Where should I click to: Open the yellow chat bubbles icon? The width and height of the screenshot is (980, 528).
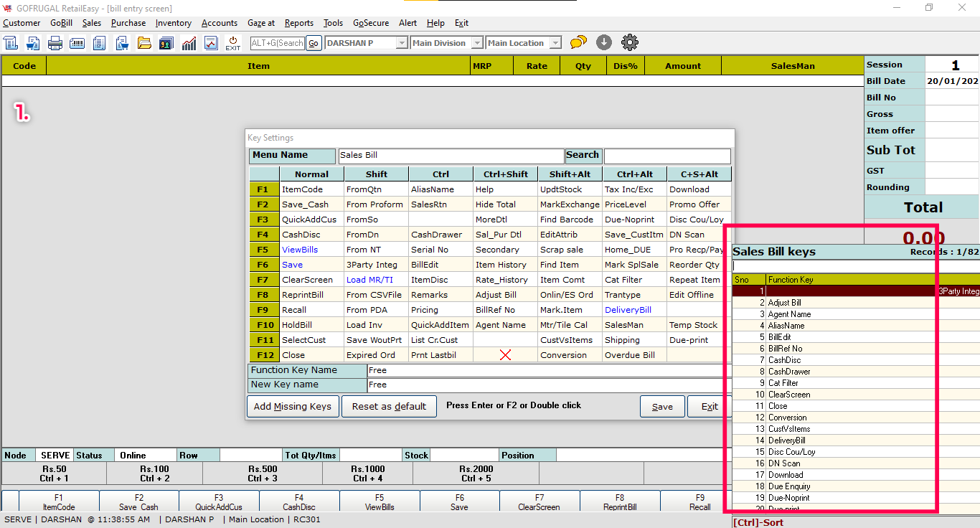[578, 43]
